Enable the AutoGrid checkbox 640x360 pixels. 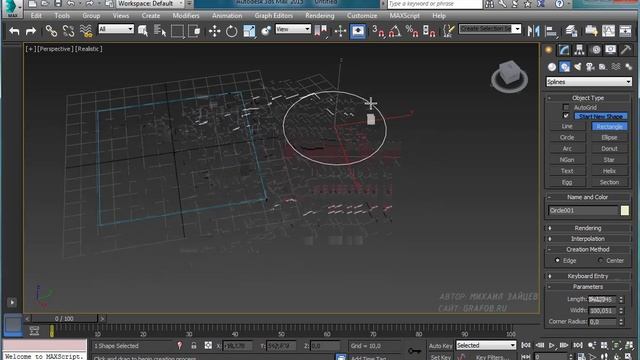566,107
